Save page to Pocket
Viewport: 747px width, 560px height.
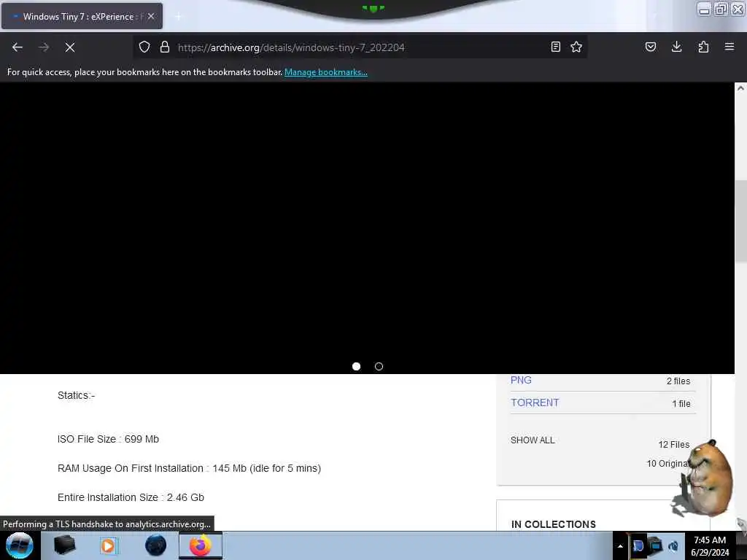651,47
